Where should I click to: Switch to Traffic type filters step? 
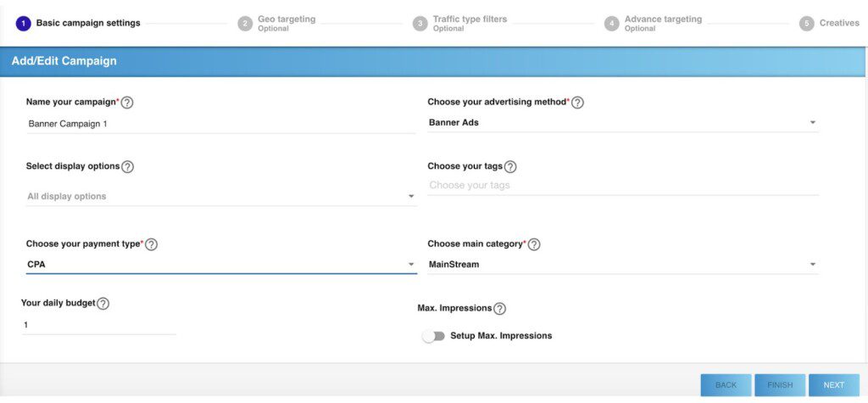coord(469,23)
